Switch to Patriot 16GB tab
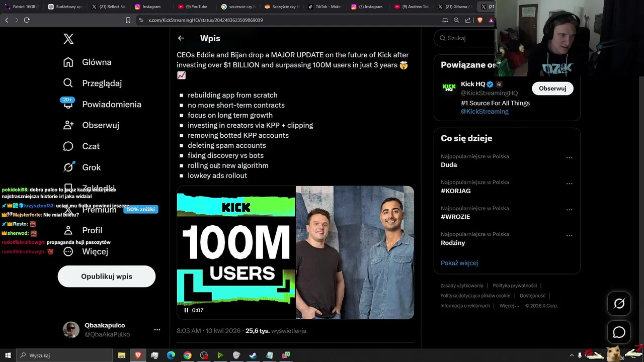The height and width of the screenshot is (362, 644). click(22, 7)
